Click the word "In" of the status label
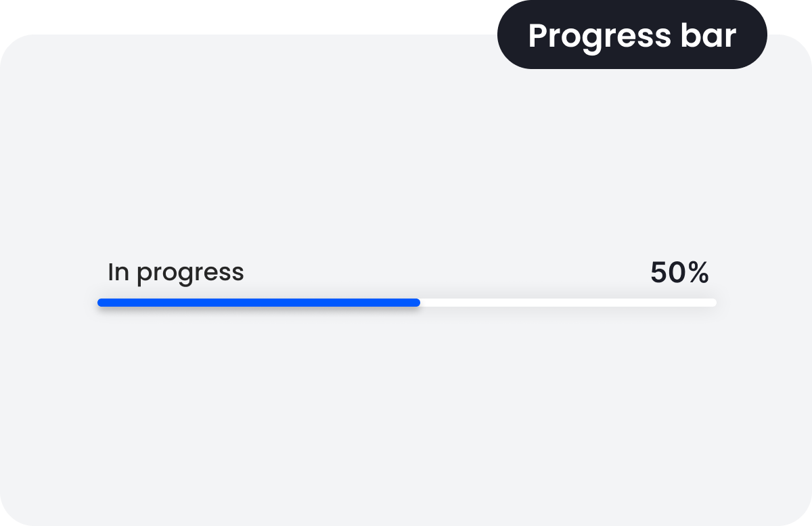 [118, 272]
